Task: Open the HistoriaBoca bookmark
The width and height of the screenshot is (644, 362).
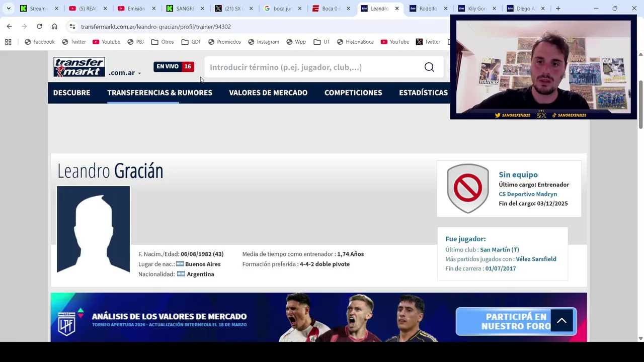Action: coord(355,42)
